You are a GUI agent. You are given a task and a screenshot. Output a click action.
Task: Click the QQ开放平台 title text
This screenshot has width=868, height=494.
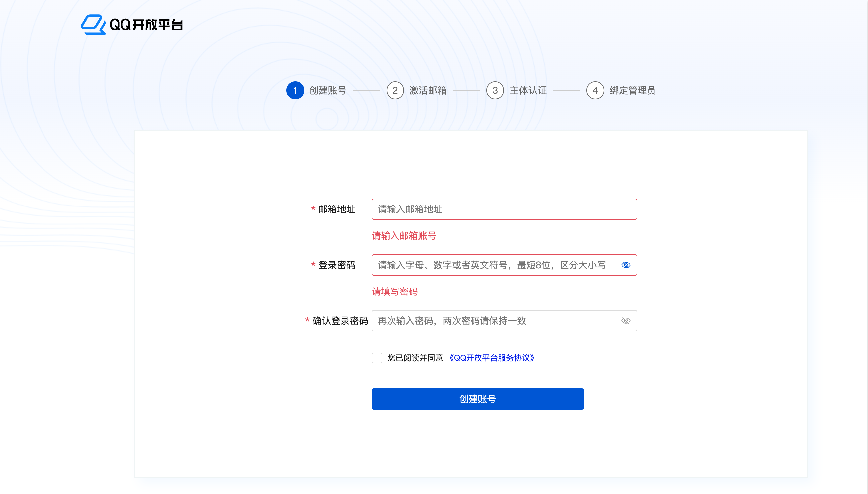pos(146,25)
